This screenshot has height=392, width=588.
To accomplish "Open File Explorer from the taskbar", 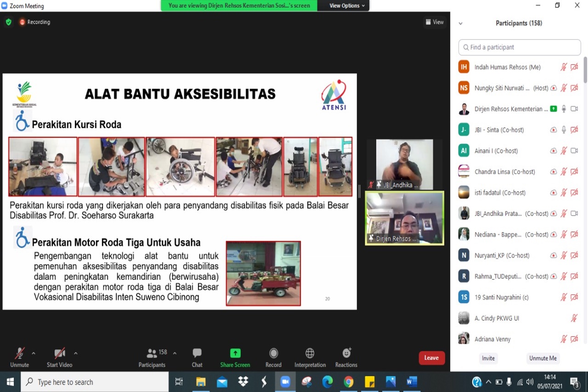I will point(201,382).
